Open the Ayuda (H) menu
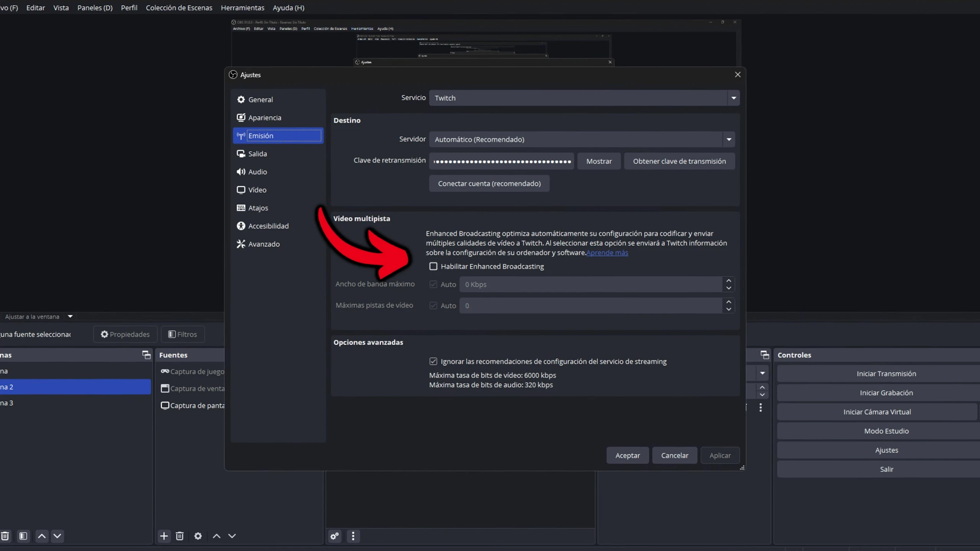 tap(289, 8)
